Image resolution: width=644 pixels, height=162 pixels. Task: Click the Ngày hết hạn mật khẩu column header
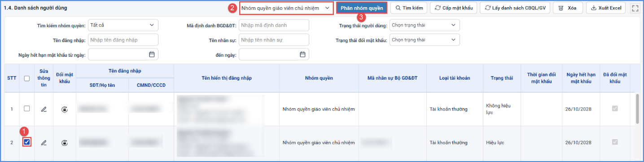pos(581,78)
